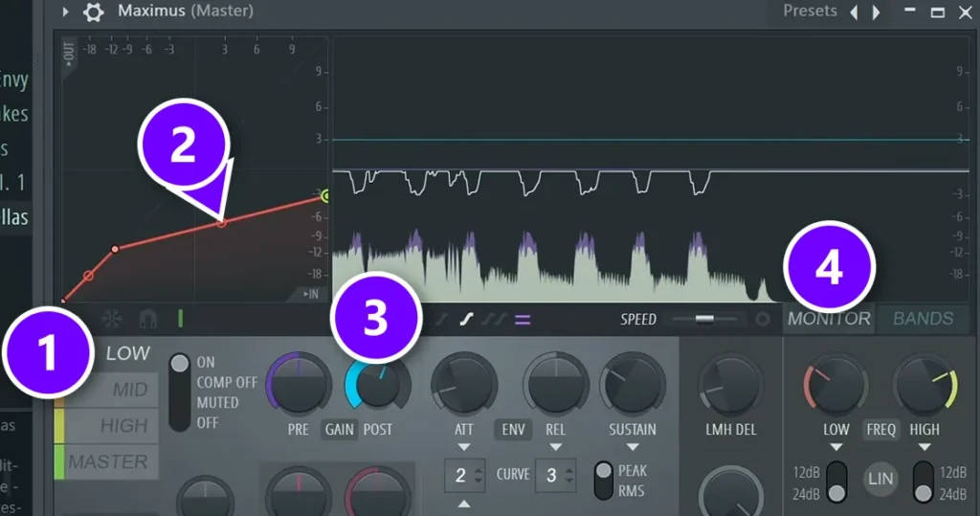This screenshot has height=516, width=980.
Task: Click the LOW frequency knob
Action: click(x=835, y=383)
